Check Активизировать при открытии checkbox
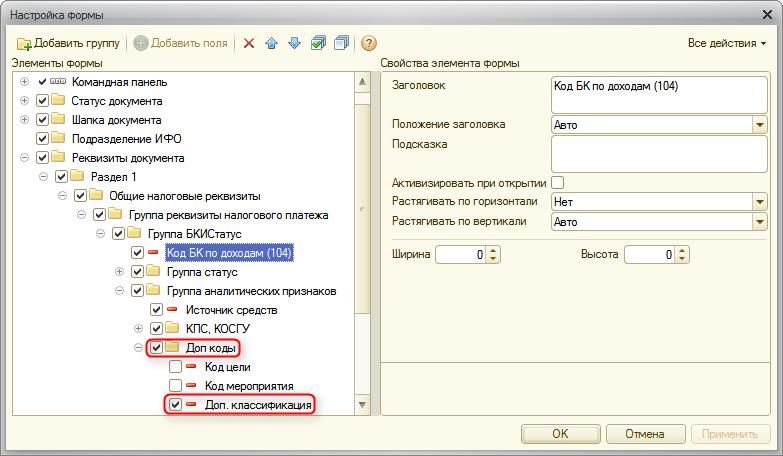The image size is (783, 456). (x=558, y=183)
